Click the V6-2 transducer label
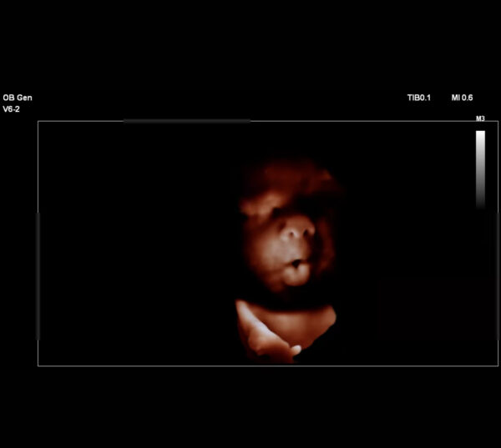Viewport: 501px width, 448px height. pyautogui.click(x=11, y=109)
